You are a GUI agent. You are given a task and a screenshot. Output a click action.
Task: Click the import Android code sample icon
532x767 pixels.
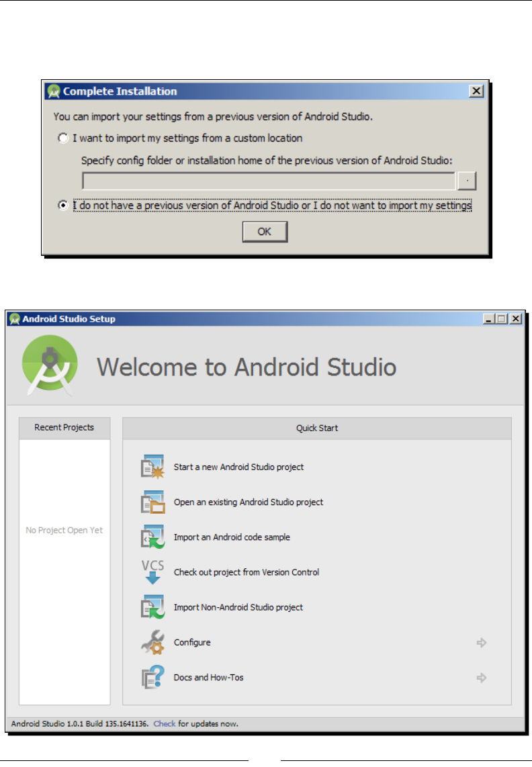tap(152, 537)
